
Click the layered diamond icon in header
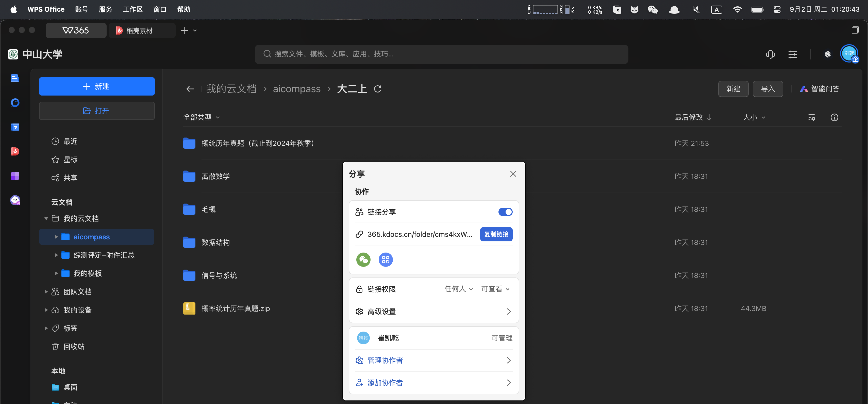[828, 54]
